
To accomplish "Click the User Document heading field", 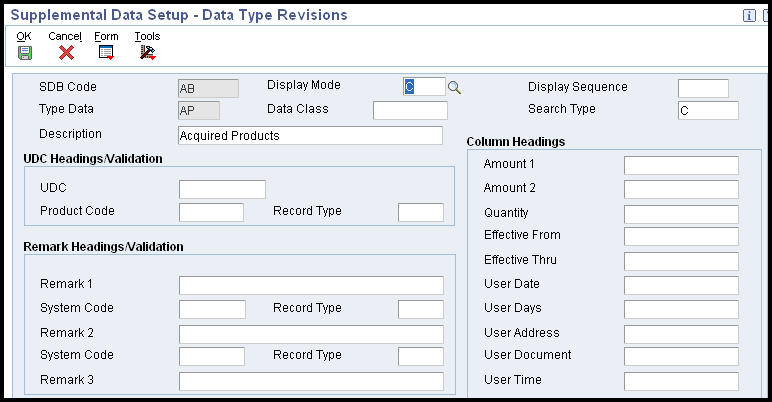I will pyautogui.click(x=681, y=356).
